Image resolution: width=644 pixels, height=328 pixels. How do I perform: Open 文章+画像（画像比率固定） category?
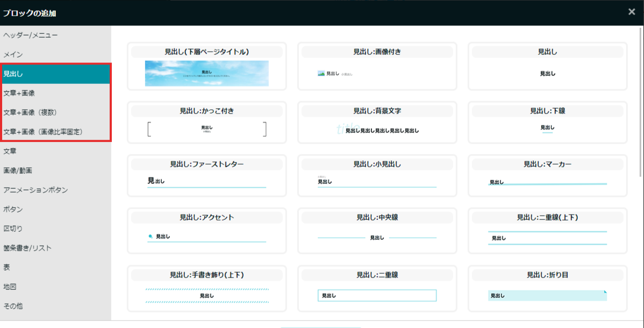click(55, 132)
